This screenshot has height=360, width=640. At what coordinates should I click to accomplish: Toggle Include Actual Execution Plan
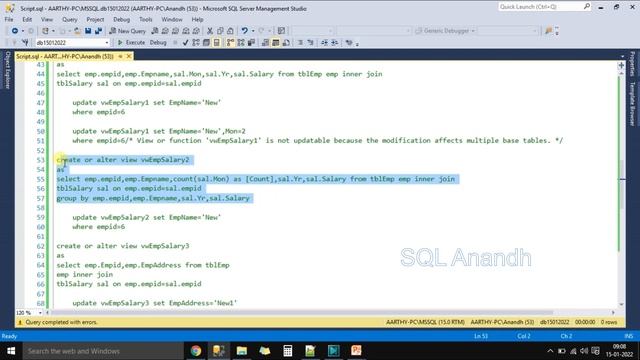point(231,42)
